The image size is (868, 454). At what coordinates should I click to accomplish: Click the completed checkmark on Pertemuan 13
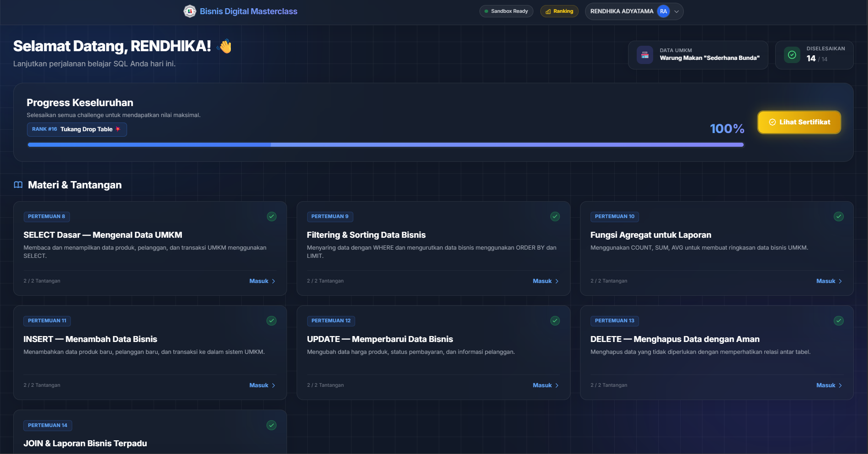click(x=838, y=321)
